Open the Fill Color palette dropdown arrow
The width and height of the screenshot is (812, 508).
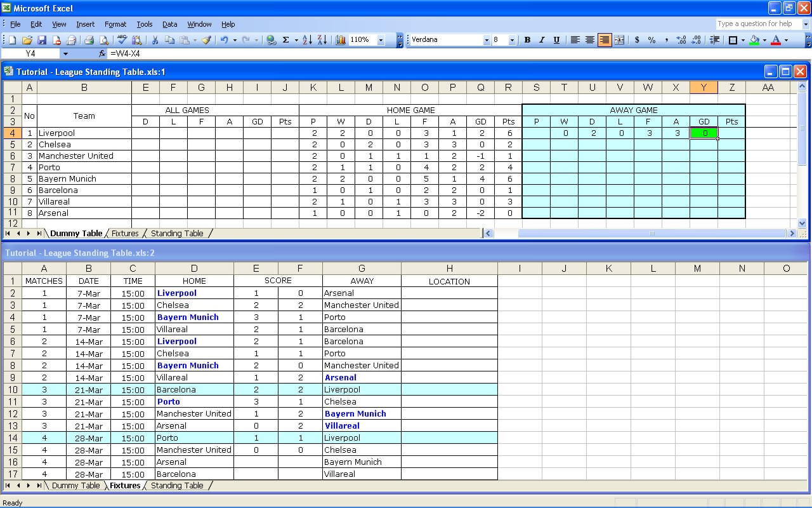pyautogui.click(x=764, y=40)
